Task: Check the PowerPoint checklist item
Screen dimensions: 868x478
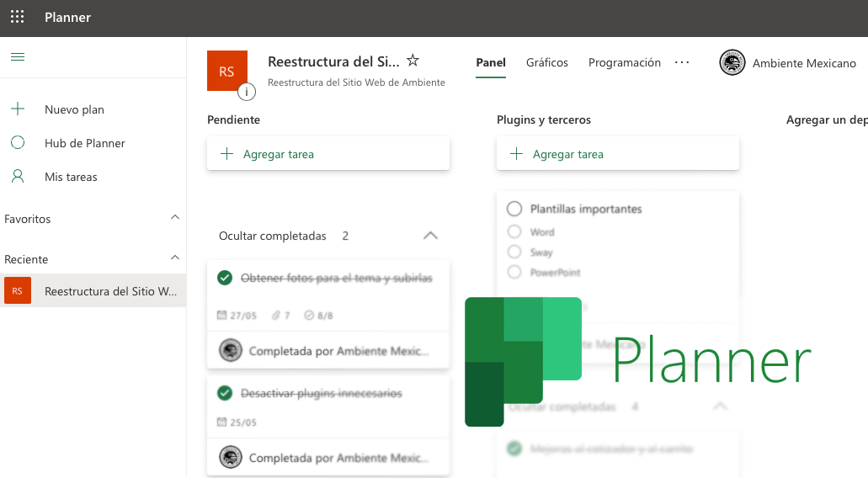Action: point(514,272)
